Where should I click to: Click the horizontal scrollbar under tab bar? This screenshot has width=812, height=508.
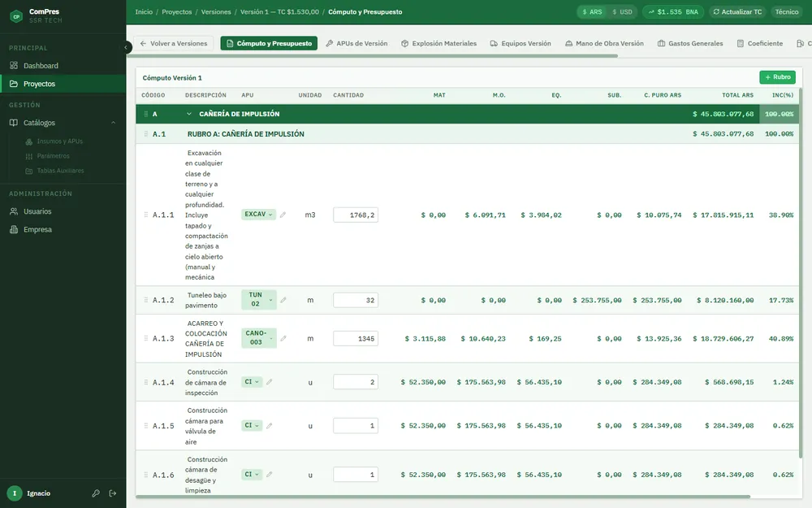pos(375,55)
